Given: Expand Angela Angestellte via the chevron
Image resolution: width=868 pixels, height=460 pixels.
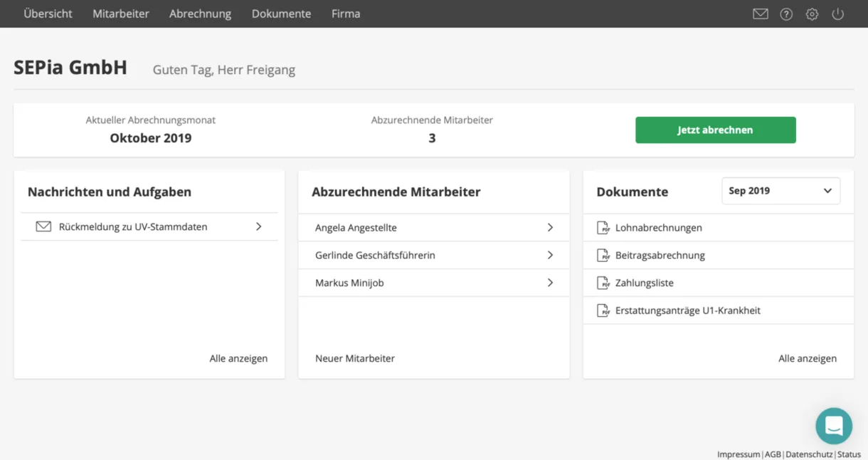Looking at the screenshot, I should point(550,227).
